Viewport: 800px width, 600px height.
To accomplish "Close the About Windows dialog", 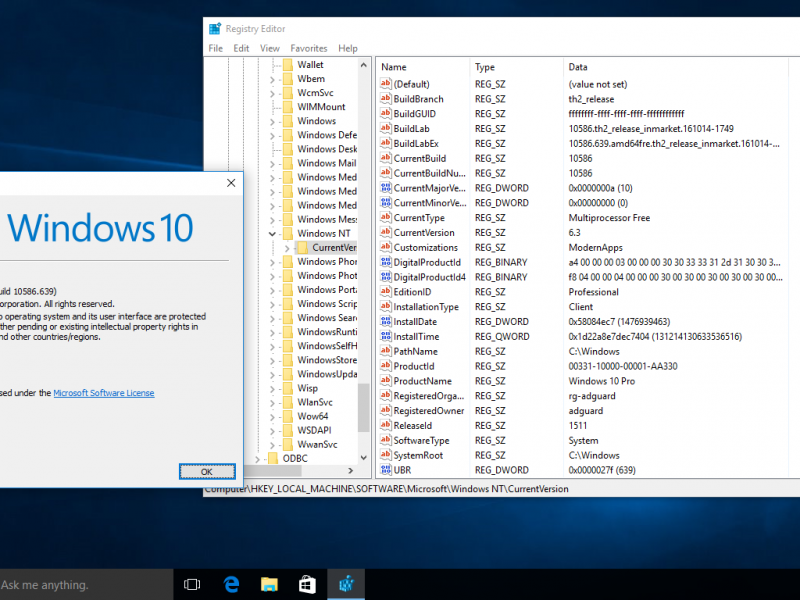I will (231, 183).
